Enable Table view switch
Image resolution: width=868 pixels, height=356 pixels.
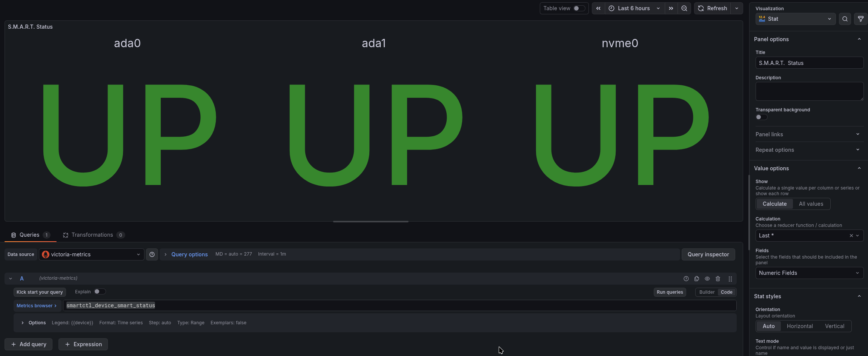[x=579, y=8]
